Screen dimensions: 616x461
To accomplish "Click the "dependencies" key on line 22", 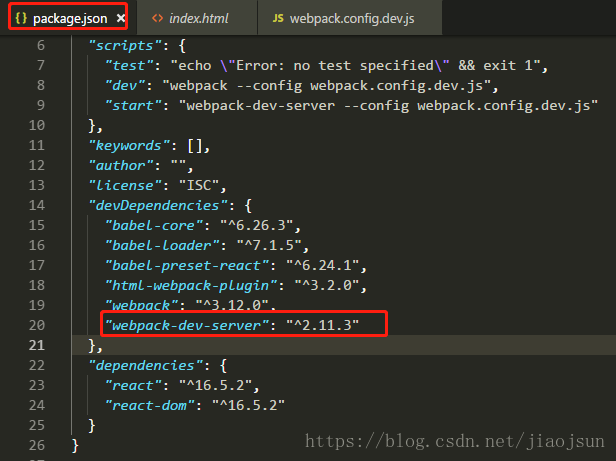I will tap(146, 365).
